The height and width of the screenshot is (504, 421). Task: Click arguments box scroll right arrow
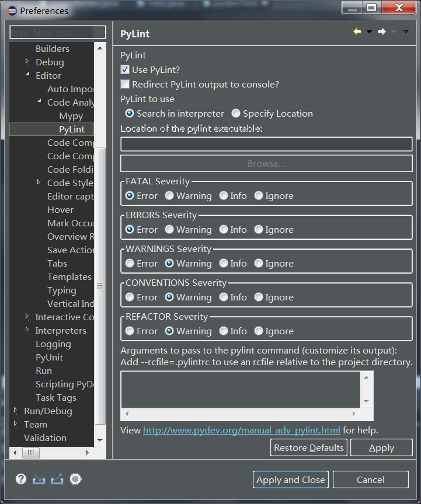tap(354, 414)
